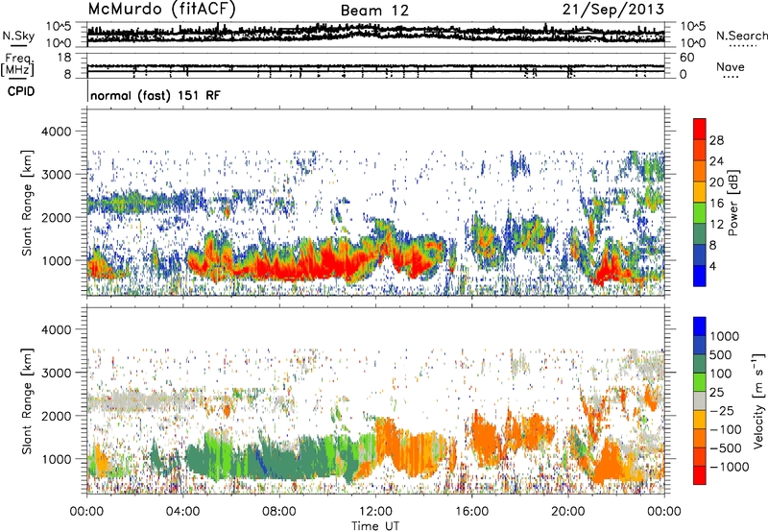Click the -100 label on the velocity colorbar
768x532 pixels.
[726, 429]
